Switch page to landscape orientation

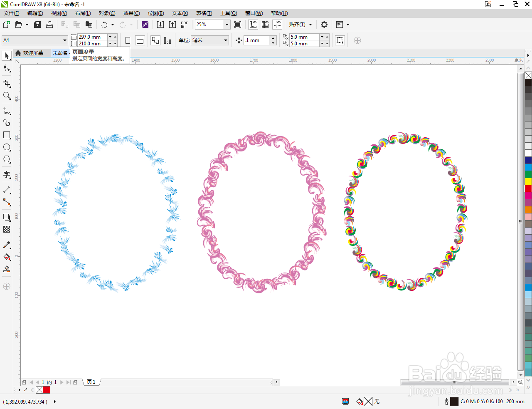point(140,40)
